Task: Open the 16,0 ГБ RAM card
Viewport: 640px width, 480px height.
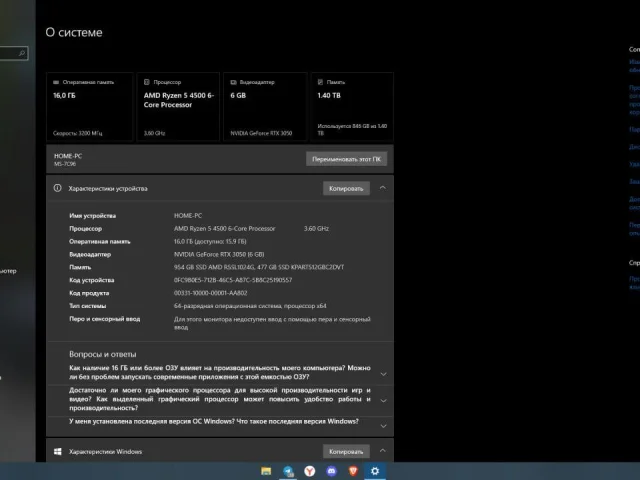Action: pos(90,107)
